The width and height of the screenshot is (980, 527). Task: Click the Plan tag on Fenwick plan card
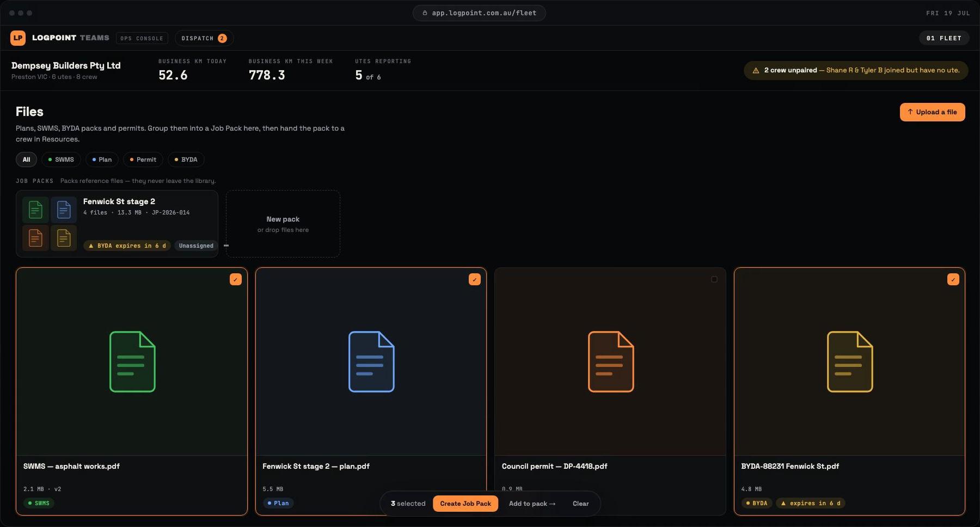278,503
